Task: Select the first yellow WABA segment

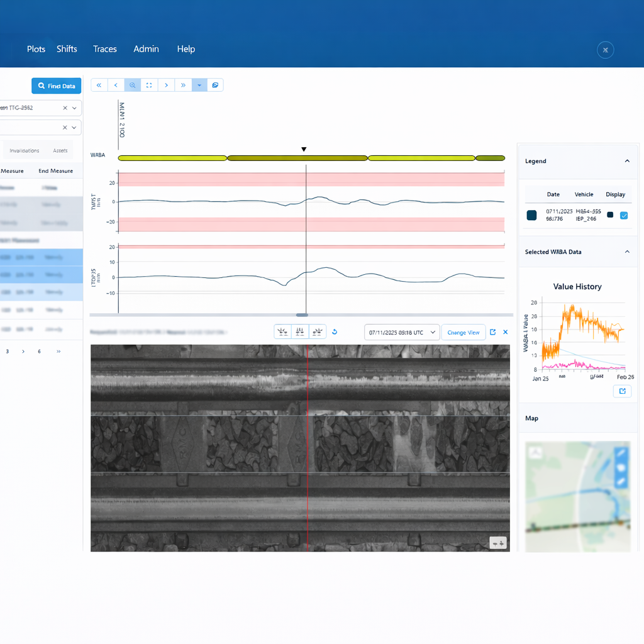Action: click(172, 158)
